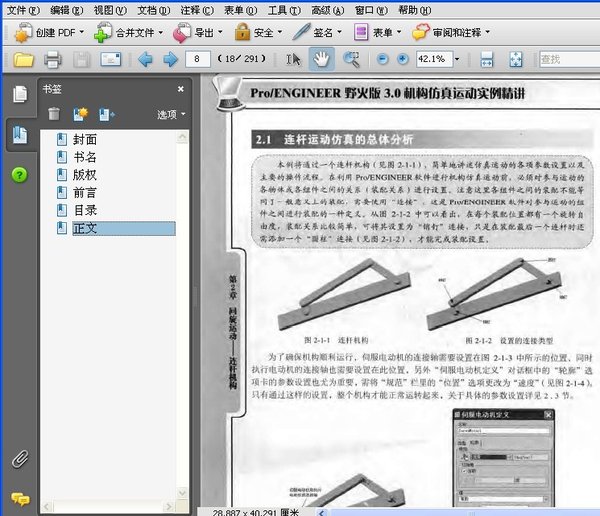Toggle the Pages thumbnail panel icon
The image size is (600, 516).
click(x=20, y=94)
